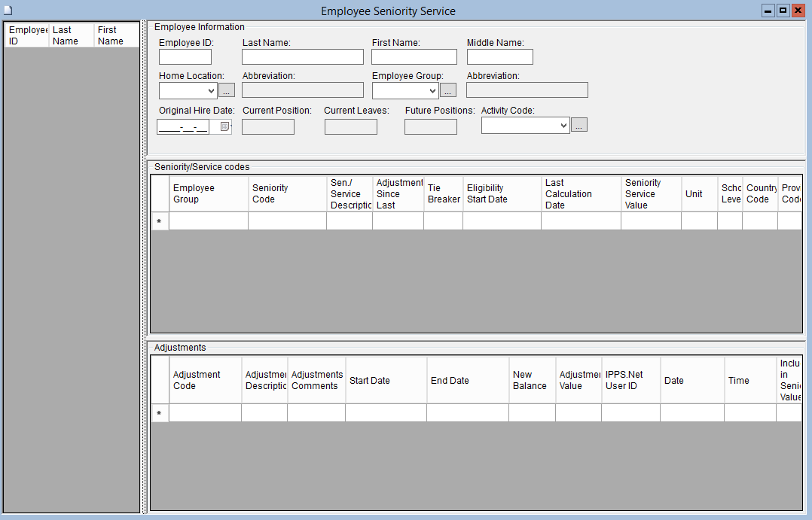Image resolution: width=812 pixels, height=520 pixels.
Task: Select the Adjustment Code column header
Action: (205, 381)
